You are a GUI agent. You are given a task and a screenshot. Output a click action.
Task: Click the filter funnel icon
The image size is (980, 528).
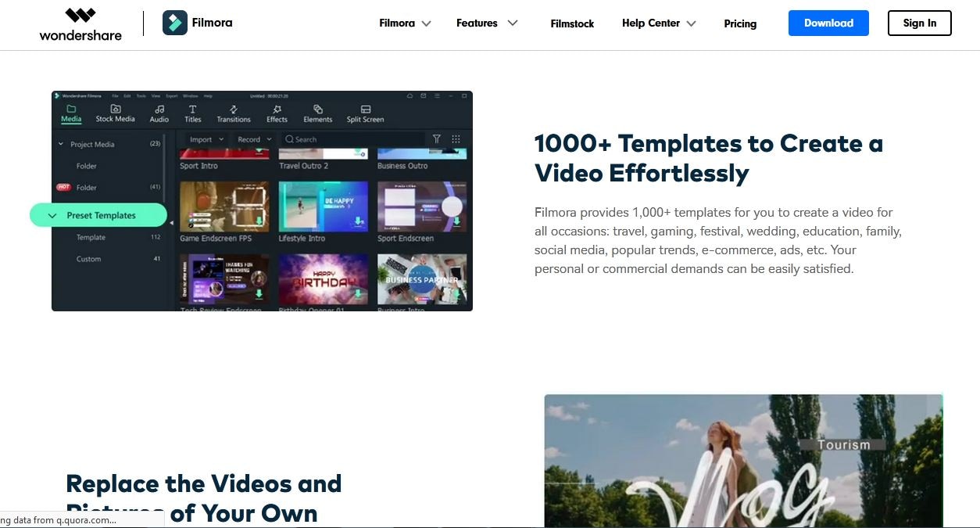coord(437,139)
